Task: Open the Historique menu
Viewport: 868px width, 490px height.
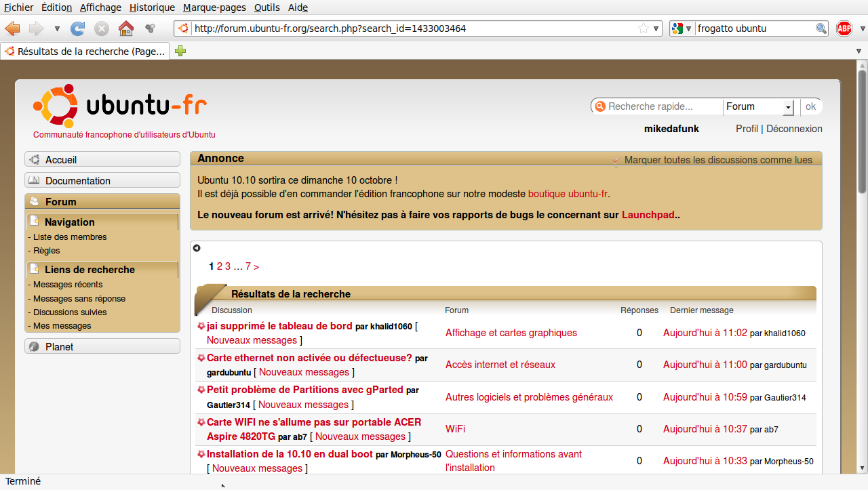Action: pyautogui.click(x=152, y=7)
